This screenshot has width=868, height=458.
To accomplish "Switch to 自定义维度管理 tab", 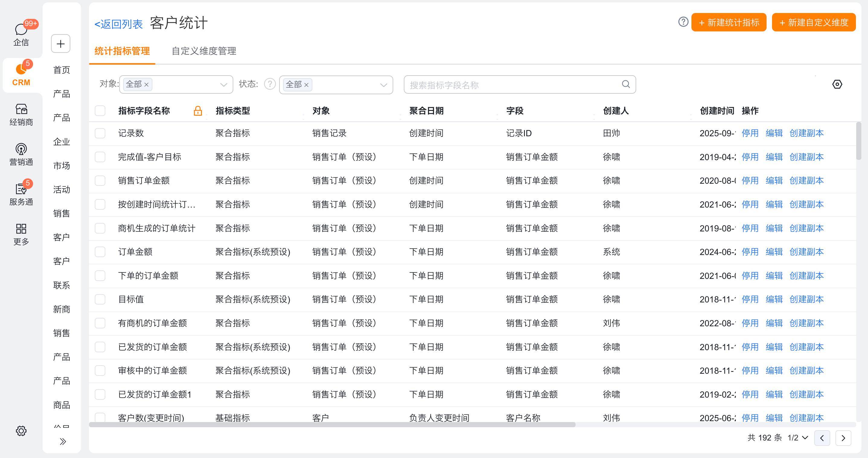I will [204, 51].
